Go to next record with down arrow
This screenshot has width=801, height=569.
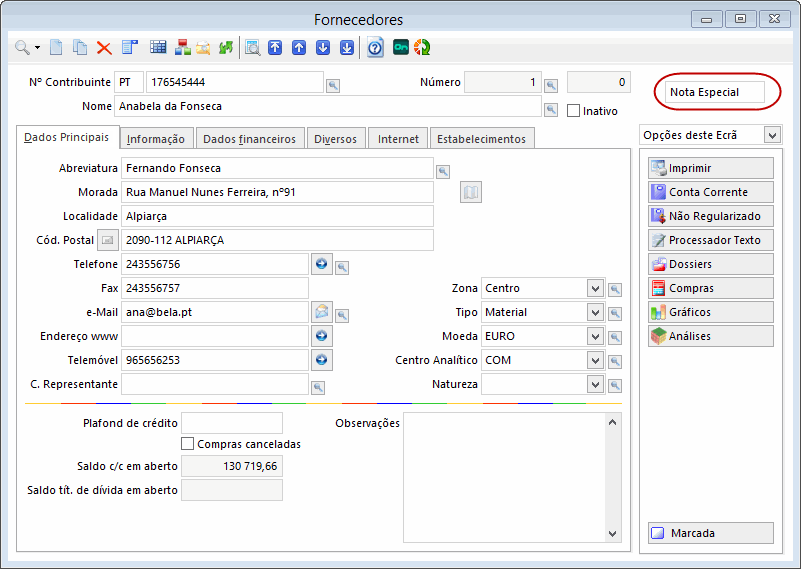point(323,48)
